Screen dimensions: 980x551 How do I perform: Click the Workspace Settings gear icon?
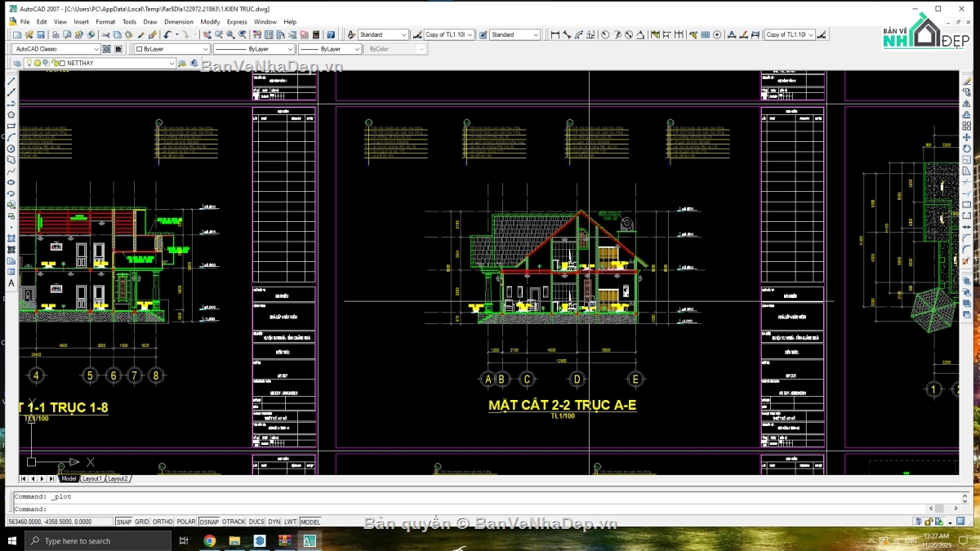click(x=109, y=49)
